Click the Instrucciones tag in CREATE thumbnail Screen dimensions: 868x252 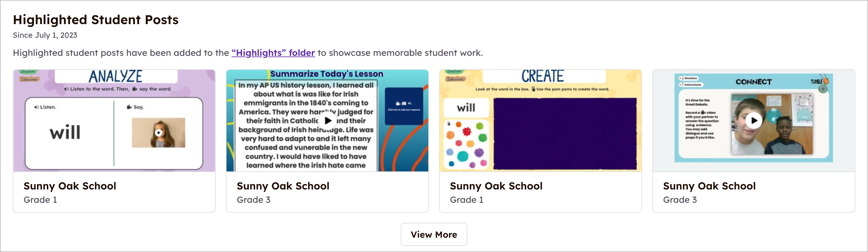click(x=455, y=79)
